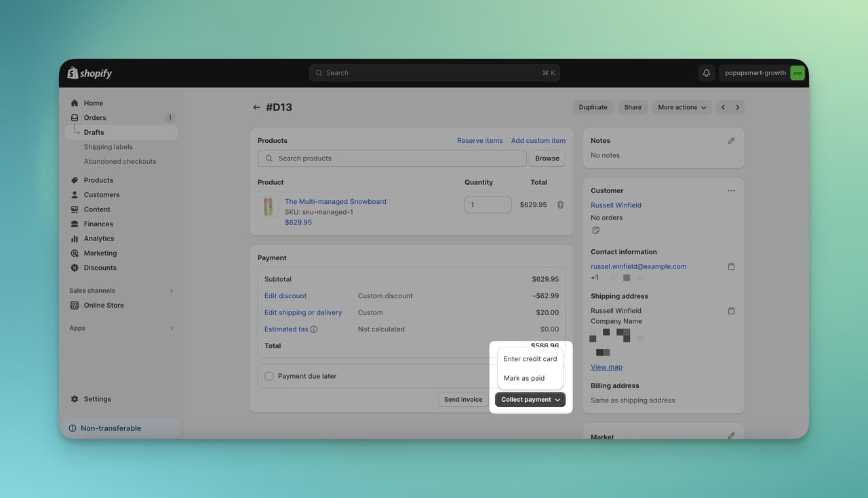
Task: Choose Enter credit card from the menu
Action: tap(529, 358)
